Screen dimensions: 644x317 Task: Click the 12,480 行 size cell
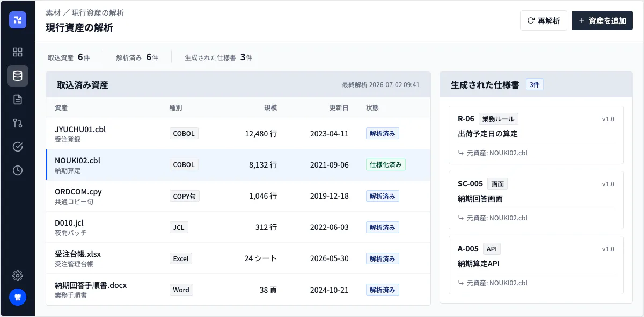tap(261, 134)
